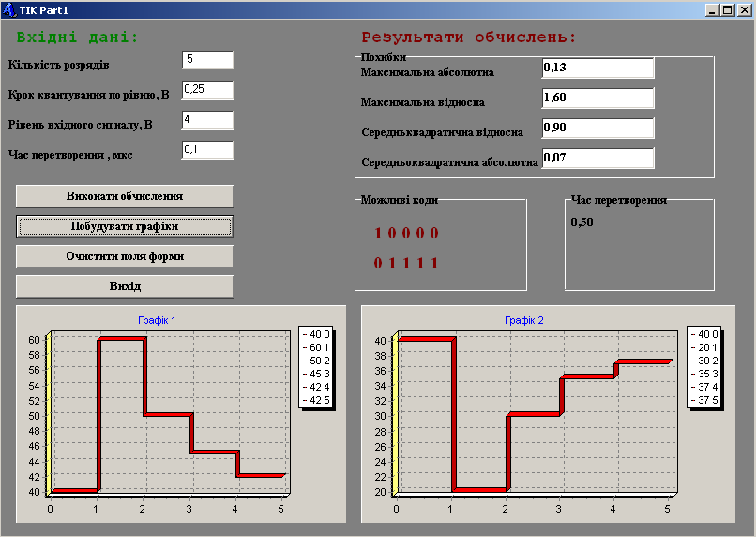
Task: Select the 'Максимальна відносна' result field 1,60
Action: pyautogui.click(x=597, y=98)
